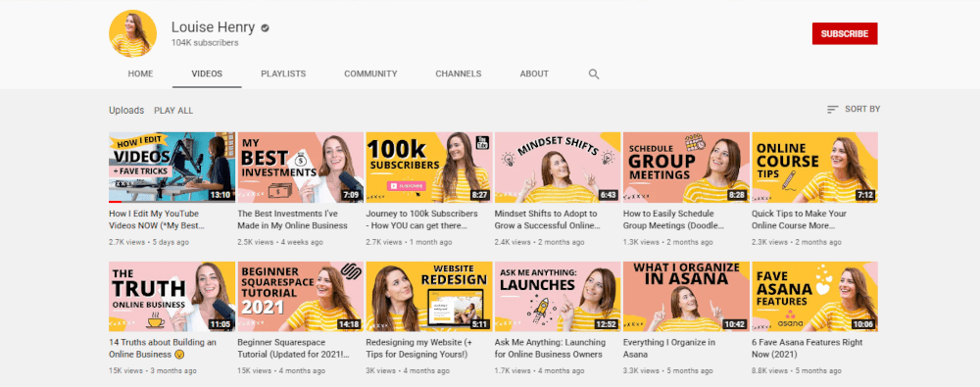Screen dimensions: 980x387
Task: Open the Beginner Squarespace Tutorial 2021 thumbnail
Action: pyautogui.click(x=301, y=296)
